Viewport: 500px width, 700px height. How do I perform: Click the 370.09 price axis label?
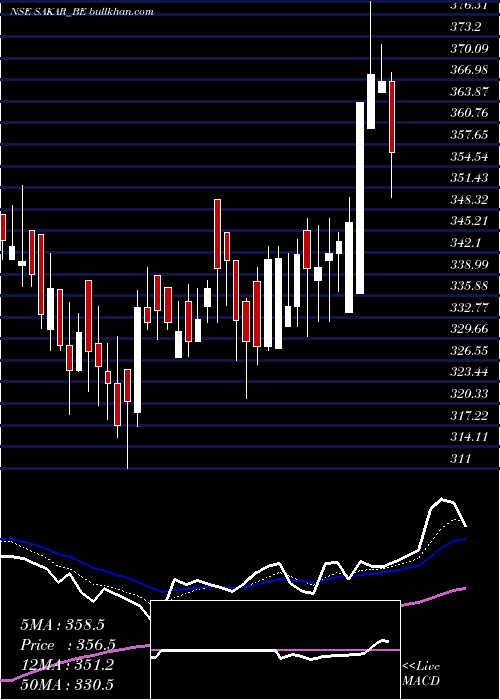469,48
